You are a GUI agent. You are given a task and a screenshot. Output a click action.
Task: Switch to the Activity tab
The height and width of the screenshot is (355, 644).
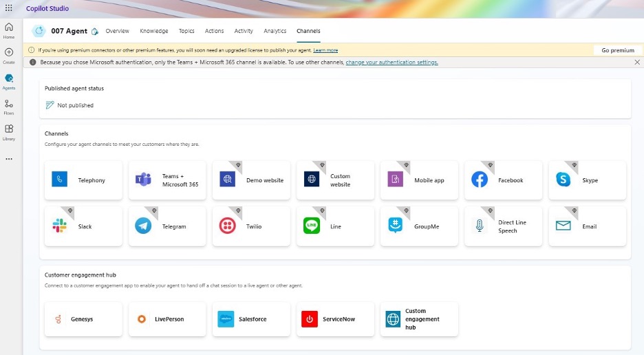pos(244,31)
